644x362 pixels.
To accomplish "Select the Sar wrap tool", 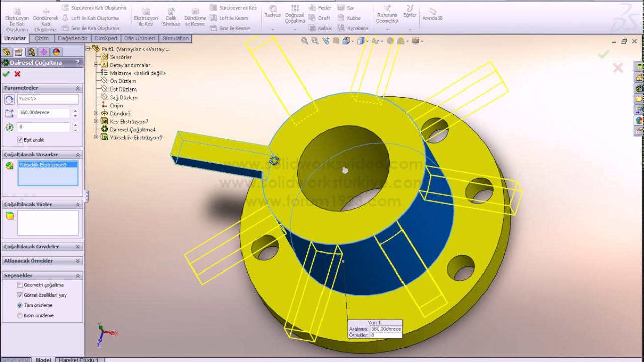I will click(346, 8).
